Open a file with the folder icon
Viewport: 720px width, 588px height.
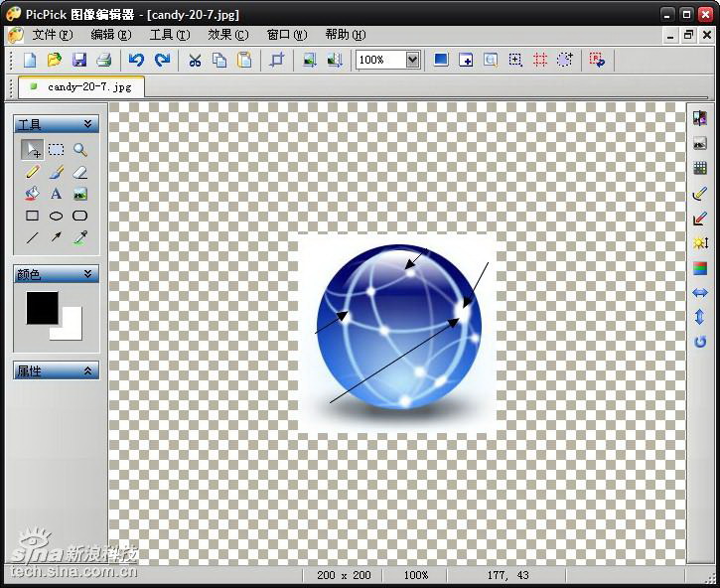pyautogui.click(x=55, y=60)
